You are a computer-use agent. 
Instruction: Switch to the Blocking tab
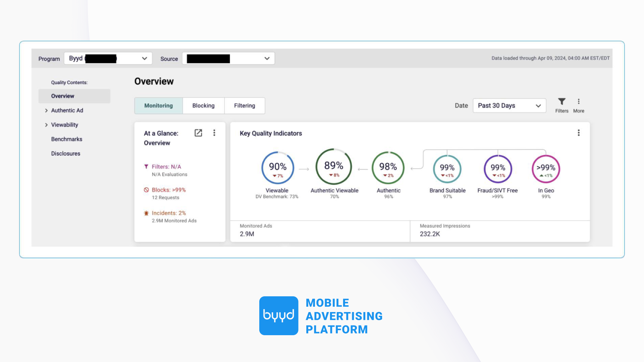coord(203,106)
